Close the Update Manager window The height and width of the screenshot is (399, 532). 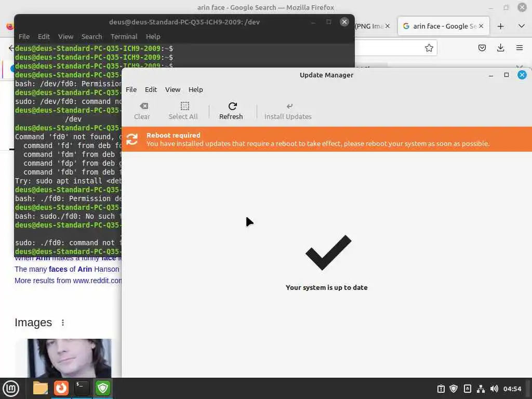click(x=522, y=75)
